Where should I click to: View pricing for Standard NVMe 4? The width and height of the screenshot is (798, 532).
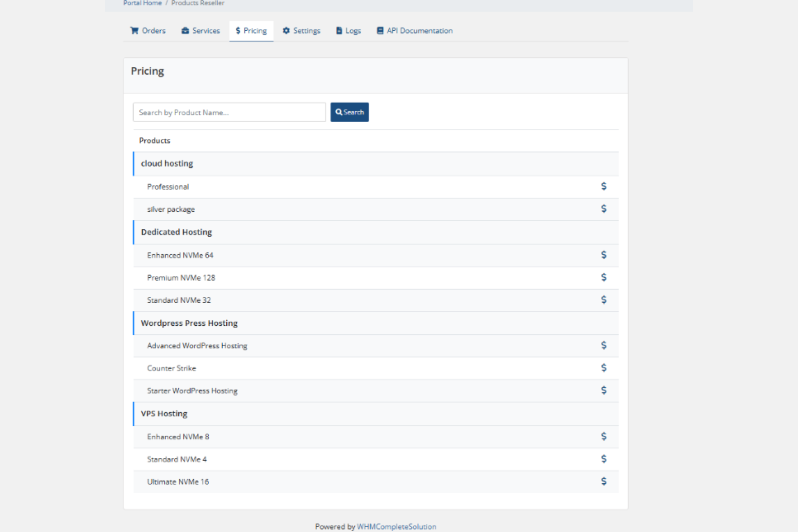(603, 459)
